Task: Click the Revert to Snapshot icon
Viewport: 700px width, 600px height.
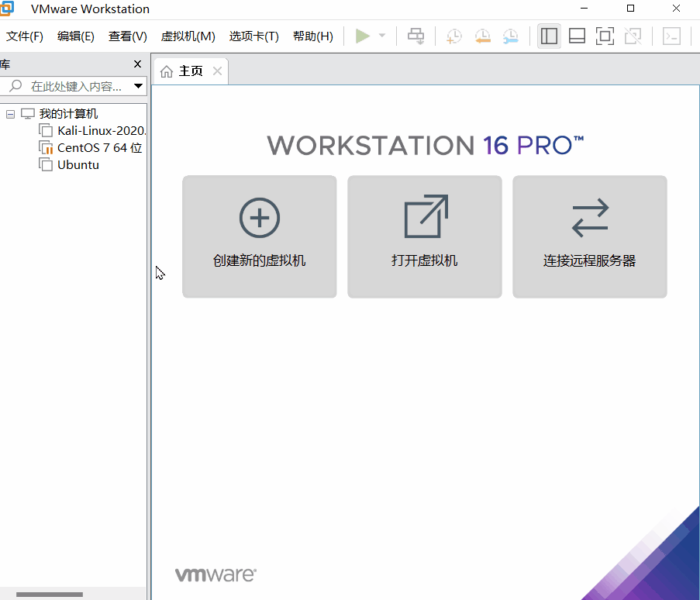Action: coord(483,36)
